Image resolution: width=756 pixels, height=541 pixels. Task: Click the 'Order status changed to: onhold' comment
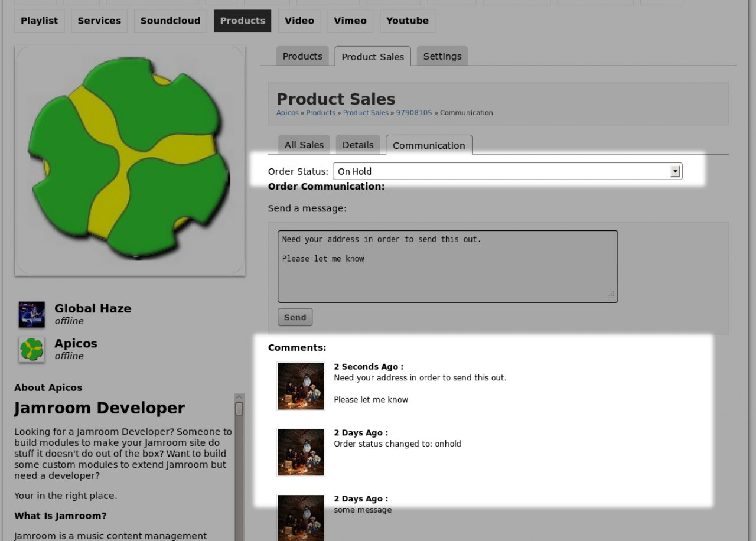(397, 444)
